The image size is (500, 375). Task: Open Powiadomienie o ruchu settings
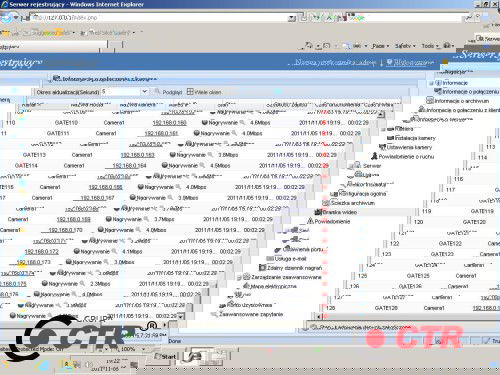(406, 156)
